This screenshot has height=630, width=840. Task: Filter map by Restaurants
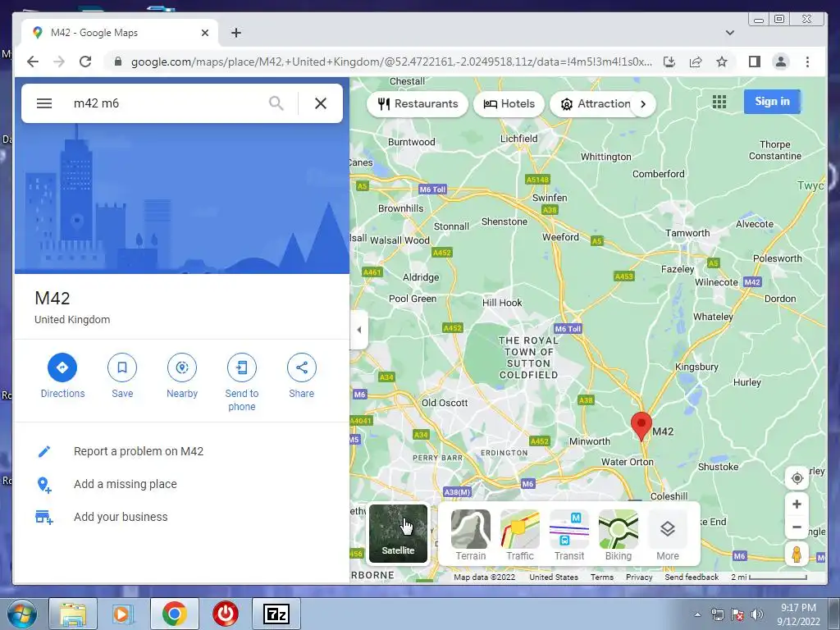click(418, 104)
